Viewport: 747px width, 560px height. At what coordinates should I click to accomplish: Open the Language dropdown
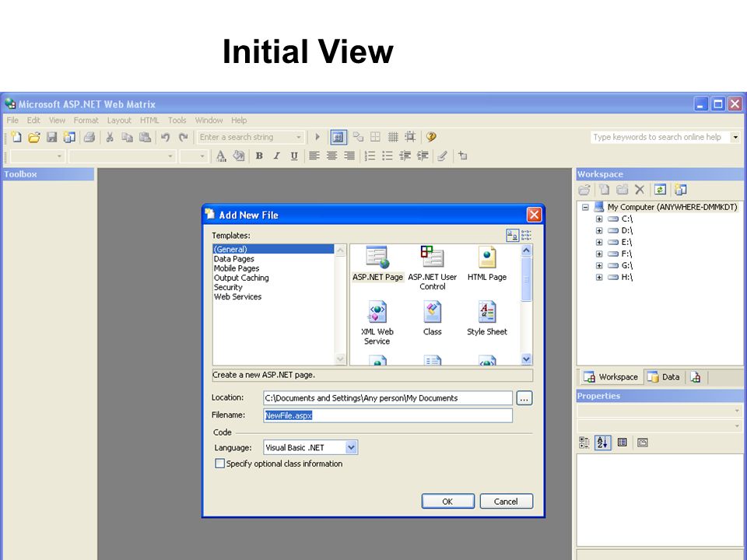tap(351, 448)
